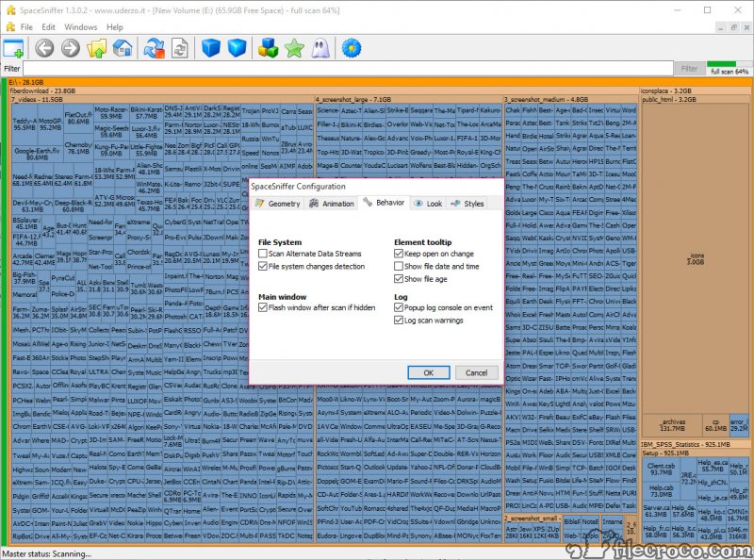This screenshot has height=560, width=754.
Task: Select the Google-Earth.flv 80.6MB block
Action: pos(37,154)
